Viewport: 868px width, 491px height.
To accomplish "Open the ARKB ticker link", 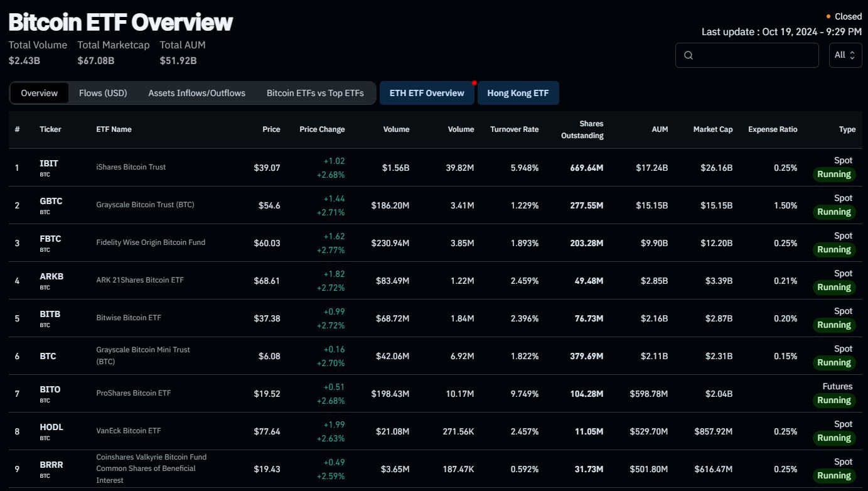I will tap(51, 276).
